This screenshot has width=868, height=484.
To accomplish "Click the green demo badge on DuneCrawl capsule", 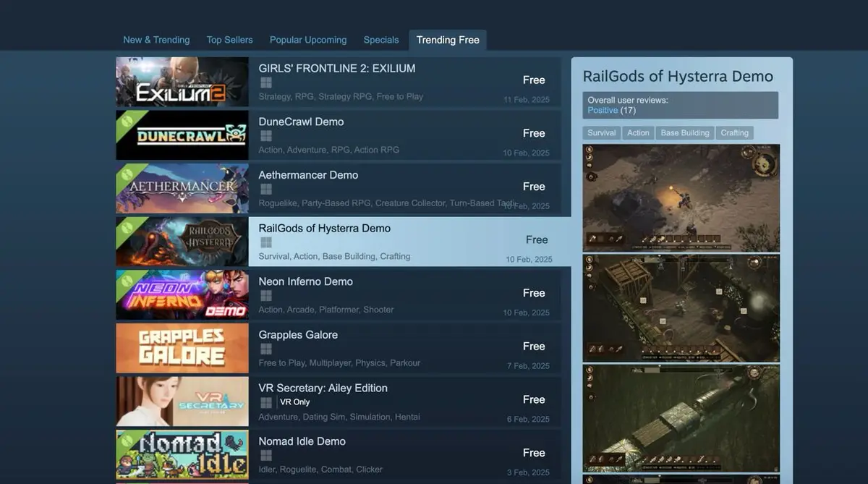I will pos(128,122).
